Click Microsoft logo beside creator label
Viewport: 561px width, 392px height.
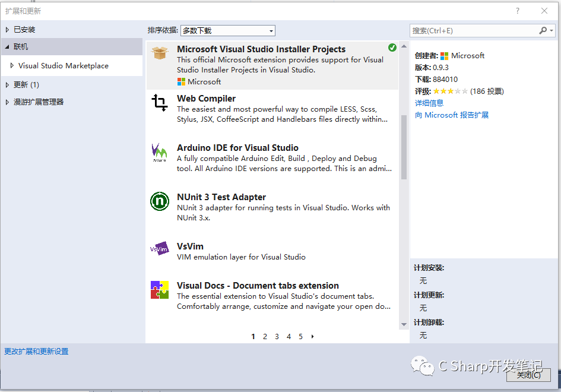click(445, 56)
